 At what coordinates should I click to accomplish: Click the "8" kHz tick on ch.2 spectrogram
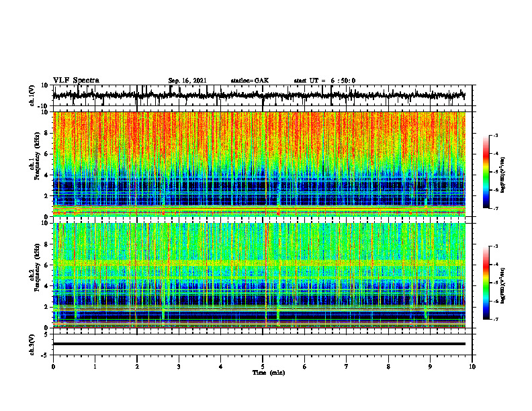point(47,244)
